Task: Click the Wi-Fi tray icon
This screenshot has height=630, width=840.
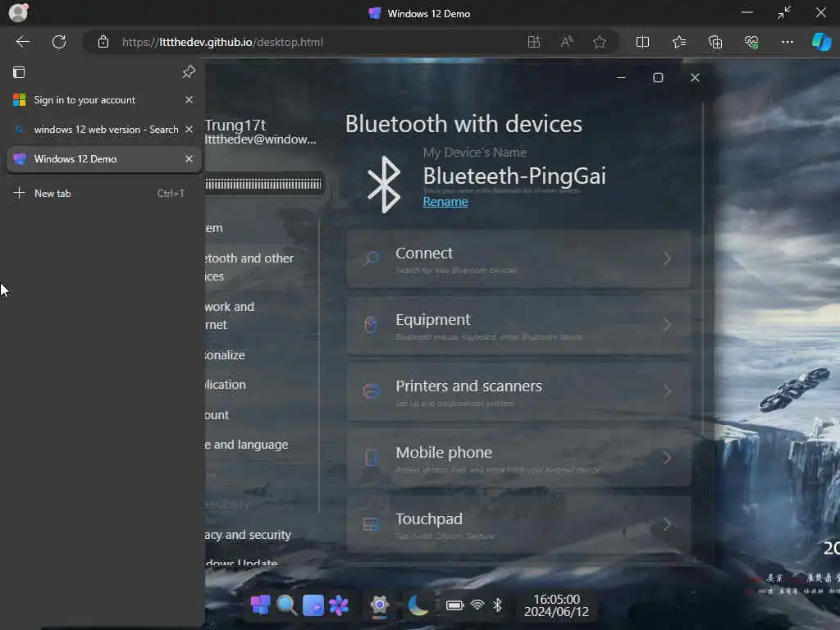Action: click(477, 605)
